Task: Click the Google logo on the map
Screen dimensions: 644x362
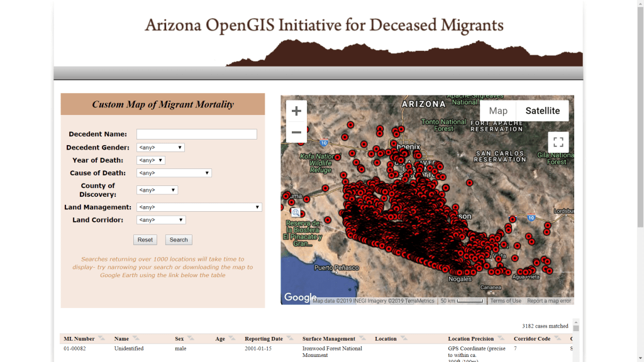Action: click(300, 298)
